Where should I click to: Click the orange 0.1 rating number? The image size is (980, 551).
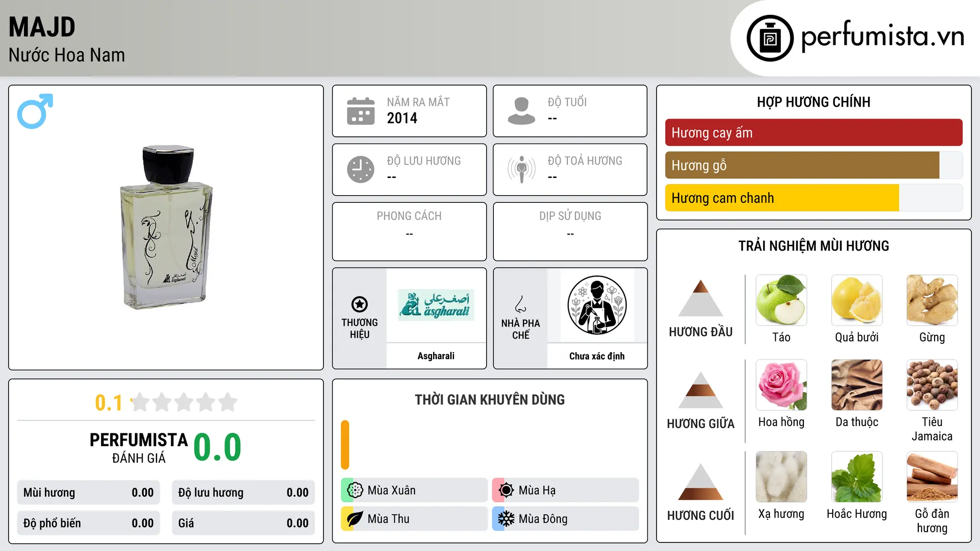[x=109, y=403]
